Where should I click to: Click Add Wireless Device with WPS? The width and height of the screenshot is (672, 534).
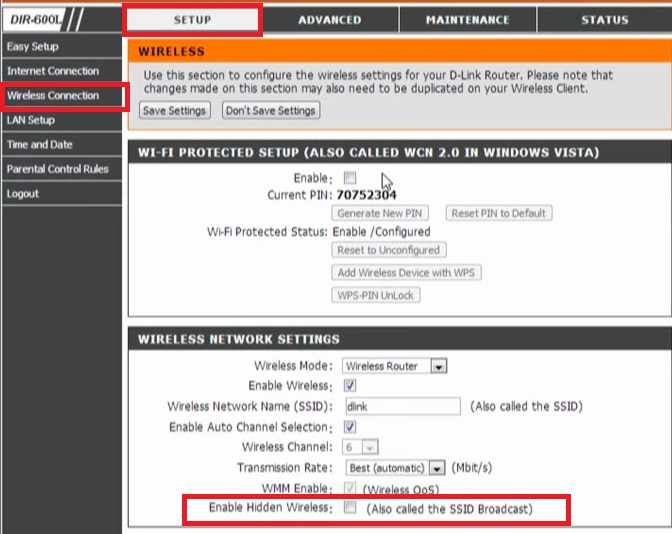point(406,273)
